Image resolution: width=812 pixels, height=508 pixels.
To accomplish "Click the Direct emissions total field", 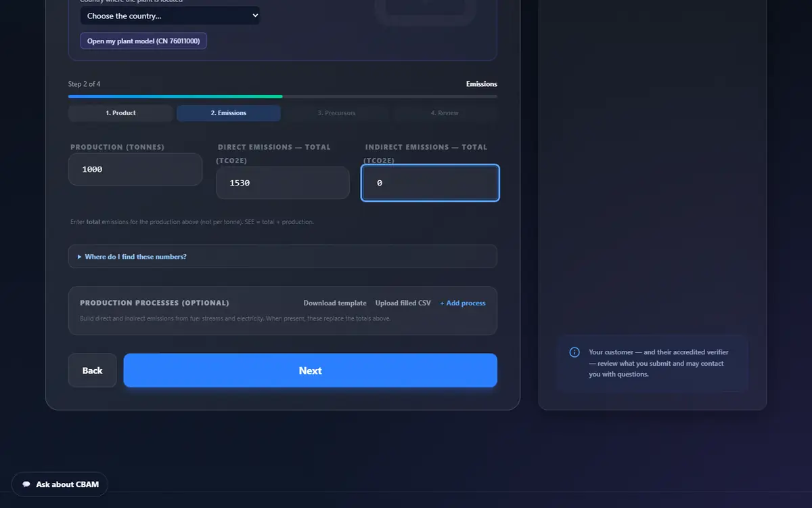I will (x=283, y=183).
